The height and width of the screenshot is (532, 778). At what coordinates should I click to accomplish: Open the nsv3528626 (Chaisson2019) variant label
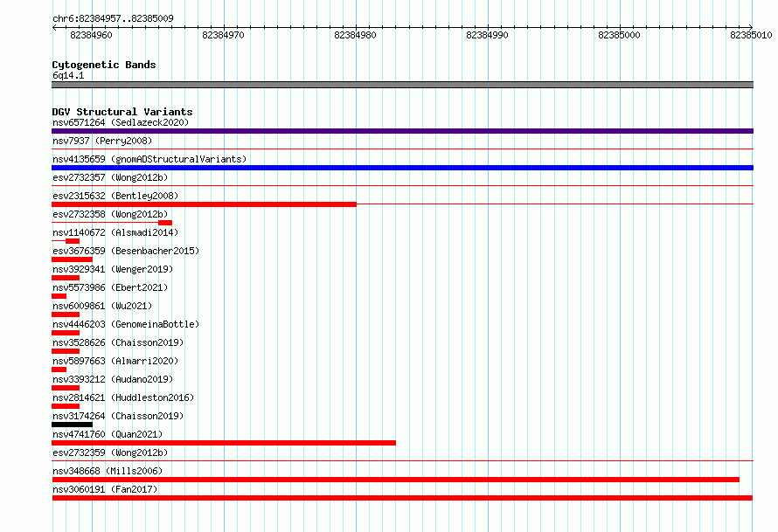(x=118, y=342)
